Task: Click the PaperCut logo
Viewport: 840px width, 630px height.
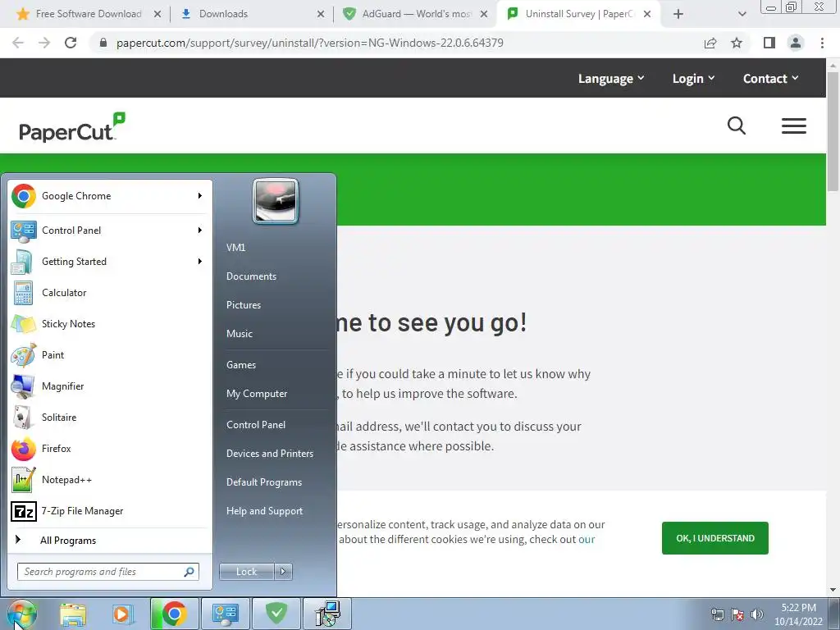Action: (72, 127)
